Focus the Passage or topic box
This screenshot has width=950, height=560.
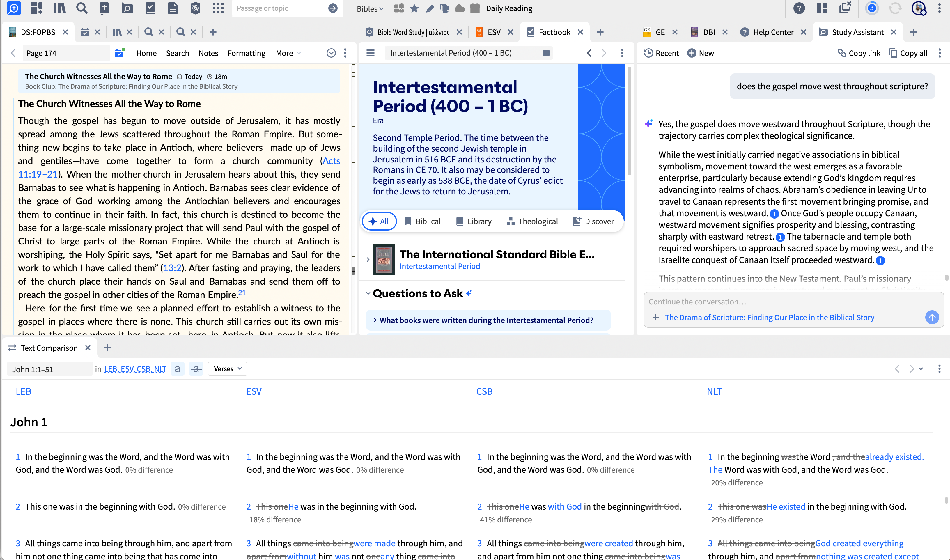[x=279, y=8]
